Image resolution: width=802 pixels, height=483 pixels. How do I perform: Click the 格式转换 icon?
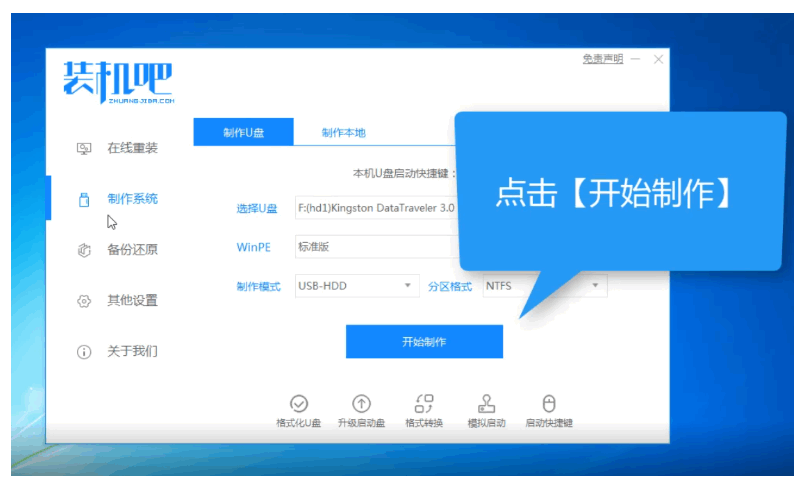(x=424, y=404)
